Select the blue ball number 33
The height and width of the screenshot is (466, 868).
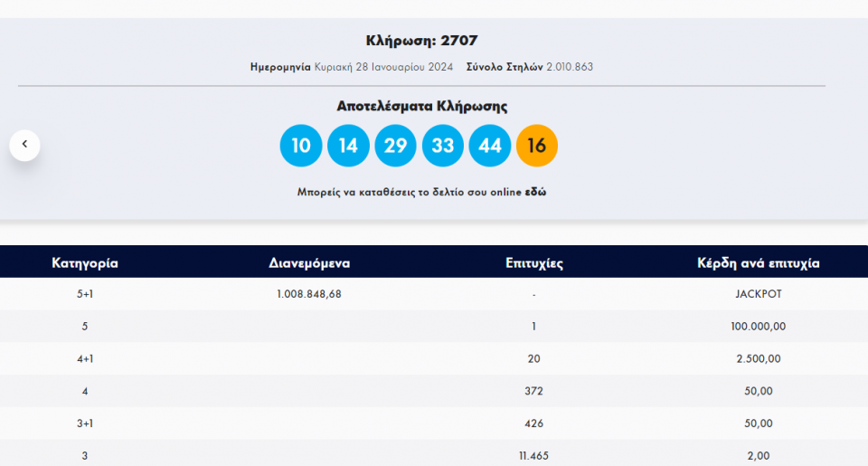pos(442,146)
